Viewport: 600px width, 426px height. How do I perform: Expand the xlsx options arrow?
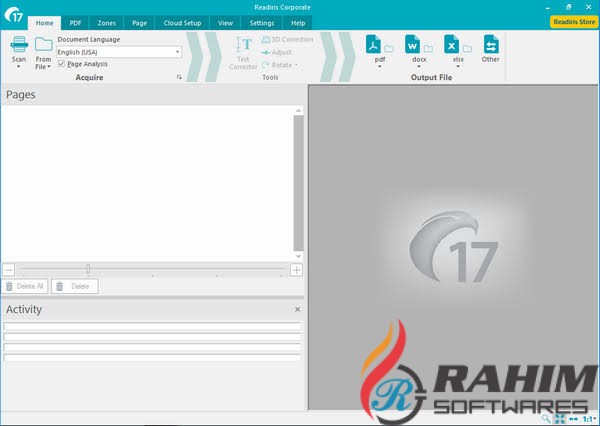click(458, 67)
